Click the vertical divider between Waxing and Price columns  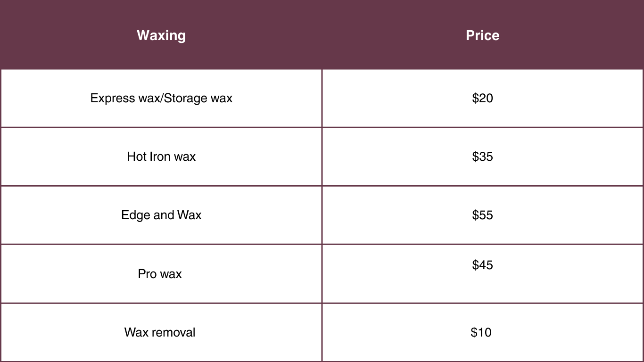[x=322, y=189]
